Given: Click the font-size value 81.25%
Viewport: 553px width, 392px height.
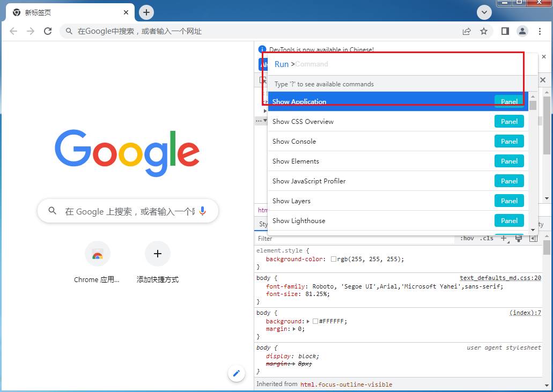Looking at the screenshot, I should [316, 294].
